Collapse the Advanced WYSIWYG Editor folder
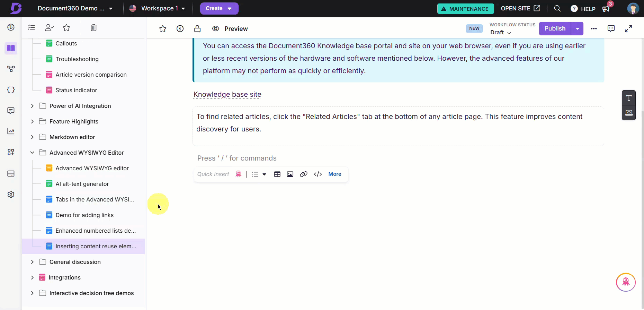 [32, 153]
